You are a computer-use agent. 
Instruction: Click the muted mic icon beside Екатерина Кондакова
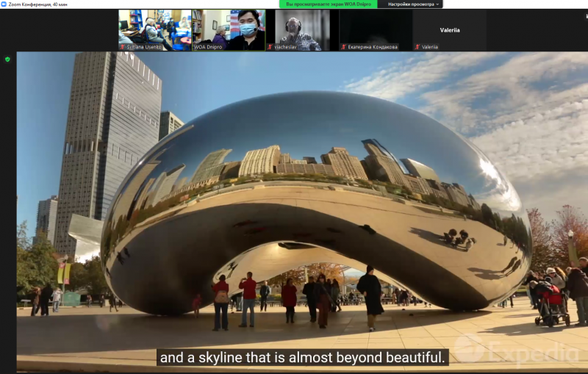tap(343, 47)
